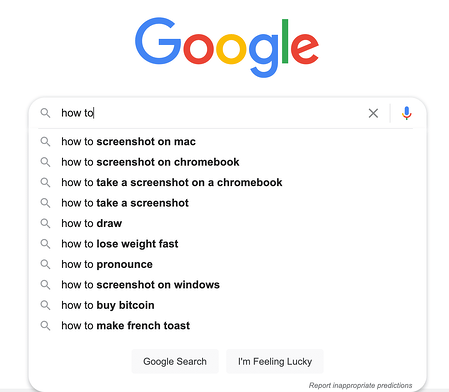This screenshot has height=392, width=449.
Task: Click magnifier icon beside 'screenshot on mac' suggestion
Action: [x=45, y=142]
